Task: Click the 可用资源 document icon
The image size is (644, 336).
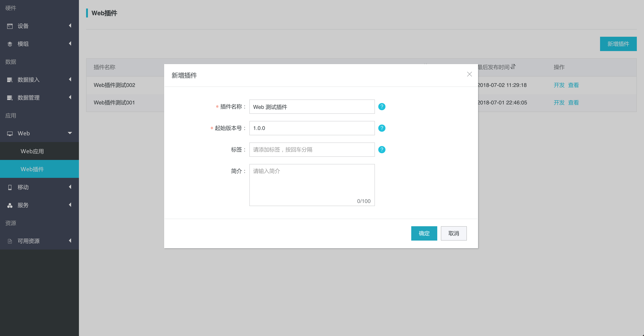Action: 10,241
